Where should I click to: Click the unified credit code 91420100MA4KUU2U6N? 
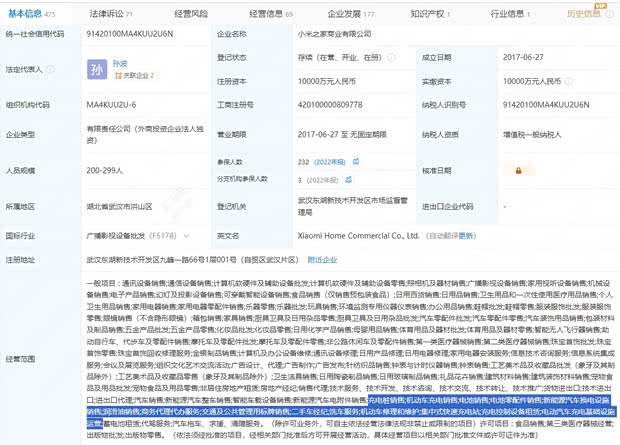coord(128,32)
